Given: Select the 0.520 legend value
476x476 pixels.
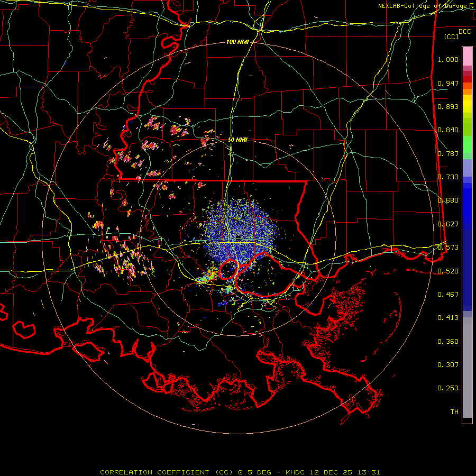Looking at the screenshot, I should 448,271.
